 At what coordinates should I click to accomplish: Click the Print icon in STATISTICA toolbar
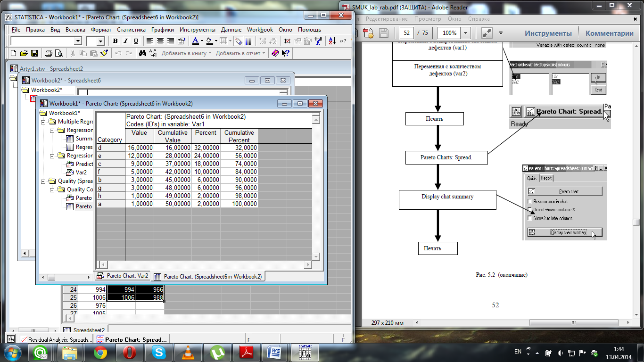pyautogui.click(x=48, y=53)
